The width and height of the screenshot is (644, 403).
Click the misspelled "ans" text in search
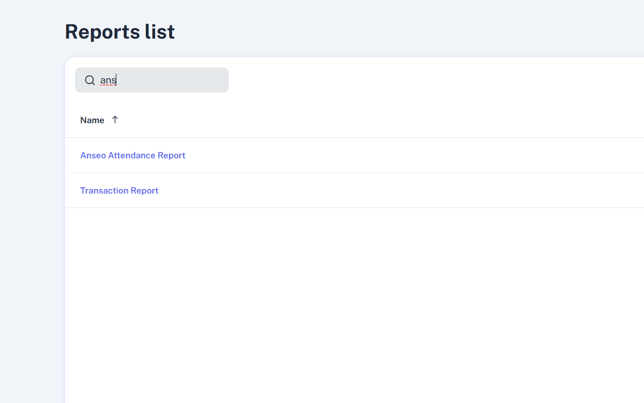(108, 80)
